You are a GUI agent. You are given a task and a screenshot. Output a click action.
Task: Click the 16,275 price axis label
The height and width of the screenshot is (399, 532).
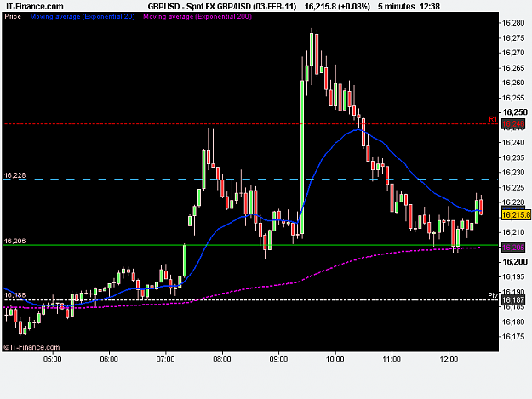513,37
